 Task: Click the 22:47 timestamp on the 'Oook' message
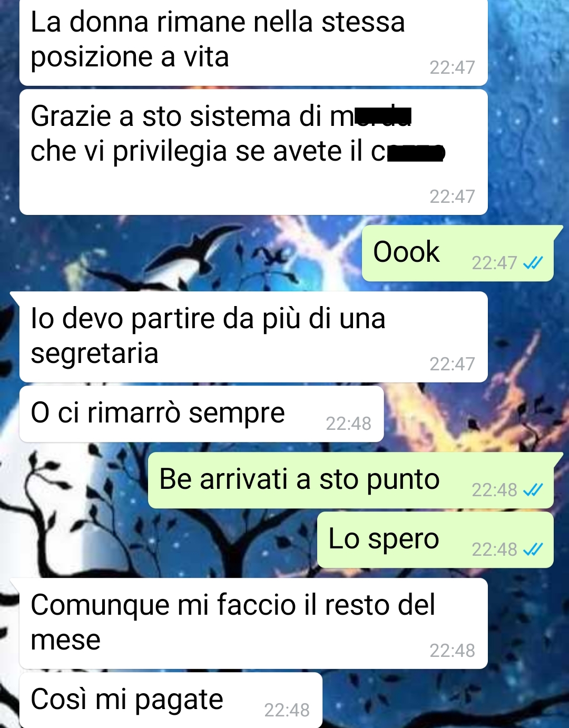pos(494,263)
